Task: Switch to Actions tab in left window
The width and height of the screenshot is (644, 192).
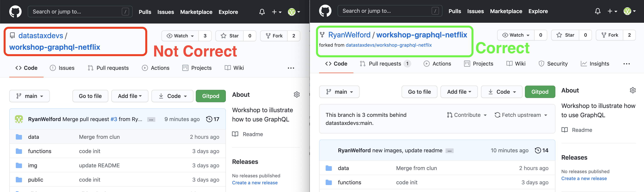Action: 156,68
